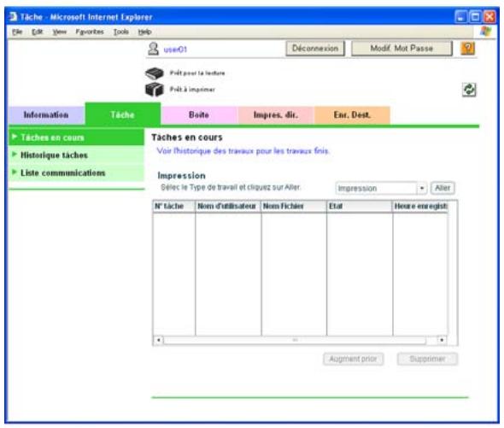The image size is (504, 428).
Task: Open the View menu
Action: click(x=60, y=32)
